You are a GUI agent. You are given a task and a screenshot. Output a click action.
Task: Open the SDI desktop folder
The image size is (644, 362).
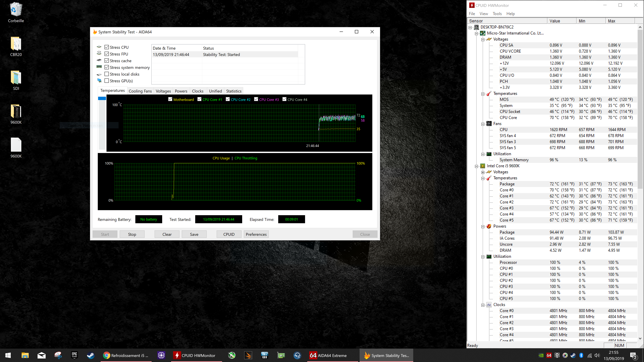16,78
